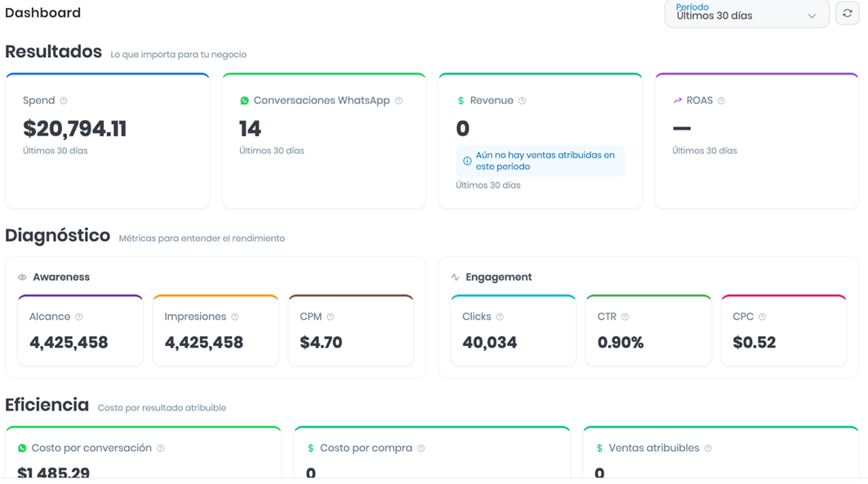Click the help icon next to Revenue

(x=522, y=100)
